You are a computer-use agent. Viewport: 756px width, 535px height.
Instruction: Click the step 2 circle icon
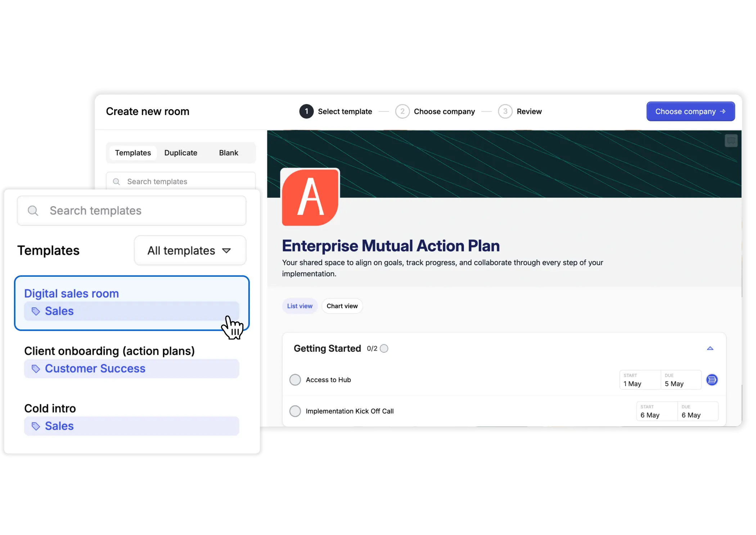click(x=402, y=111)
